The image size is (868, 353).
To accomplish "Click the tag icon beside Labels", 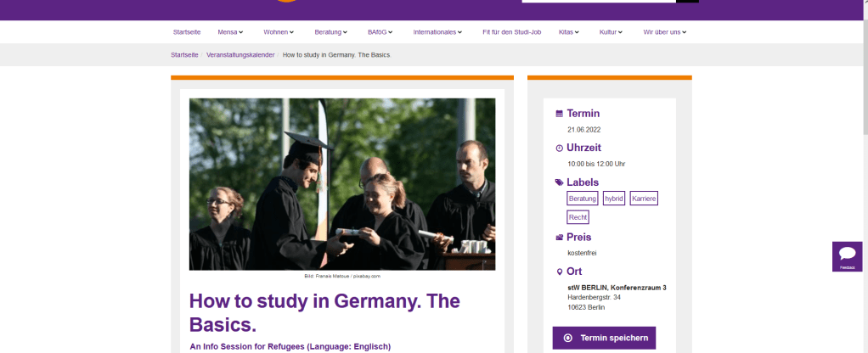I will (x=559, y=182).
